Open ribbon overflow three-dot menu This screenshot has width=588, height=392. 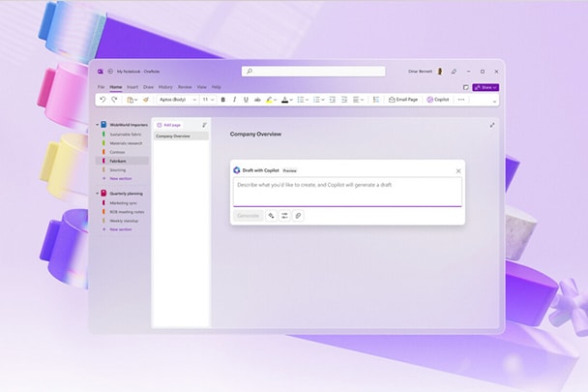pyautogui.click(x=461, y=100)
